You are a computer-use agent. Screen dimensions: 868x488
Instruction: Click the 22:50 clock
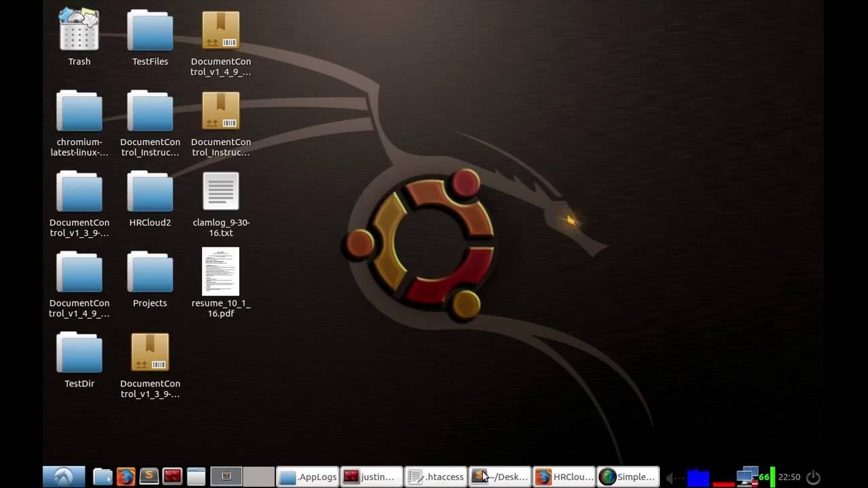pyautogui.click(x=789, y=477)
